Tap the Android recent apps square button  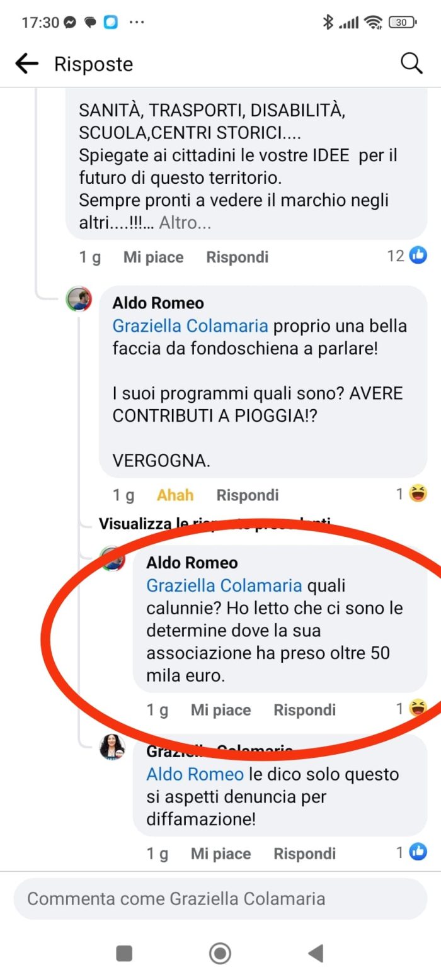[x=124, y=954]
